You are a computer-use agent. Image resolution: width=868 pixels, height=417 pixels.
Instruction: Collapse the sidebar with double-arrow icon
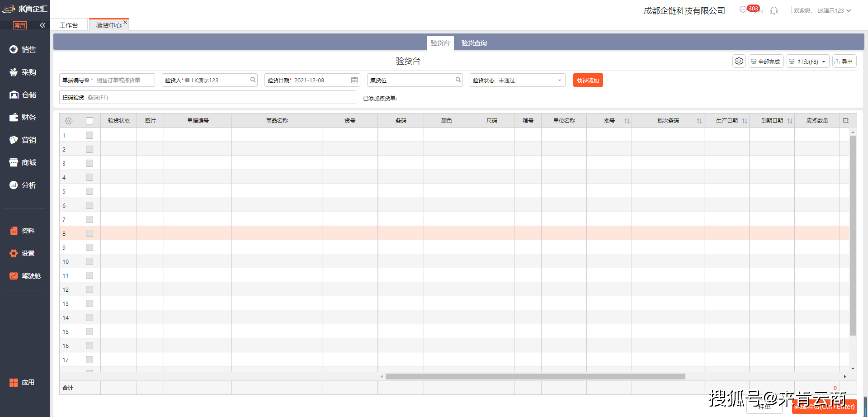[x=42, y=25]
